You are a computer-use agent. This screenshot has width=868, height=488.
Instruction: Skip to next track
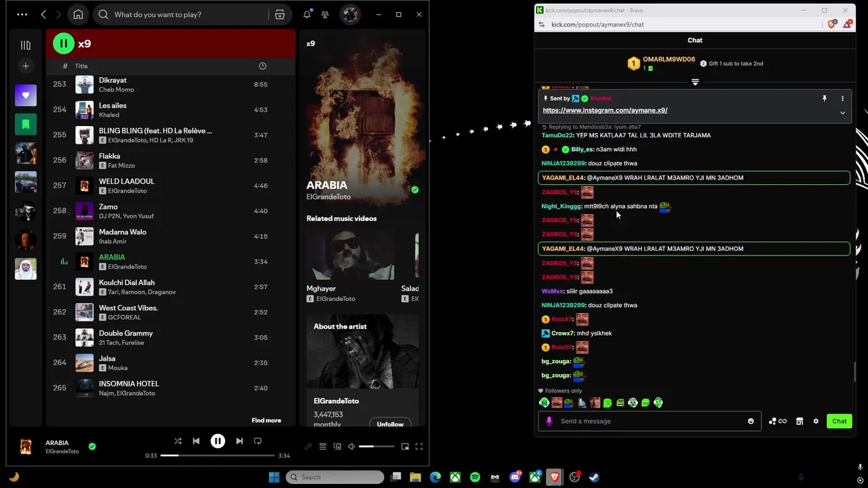[239, 441]
